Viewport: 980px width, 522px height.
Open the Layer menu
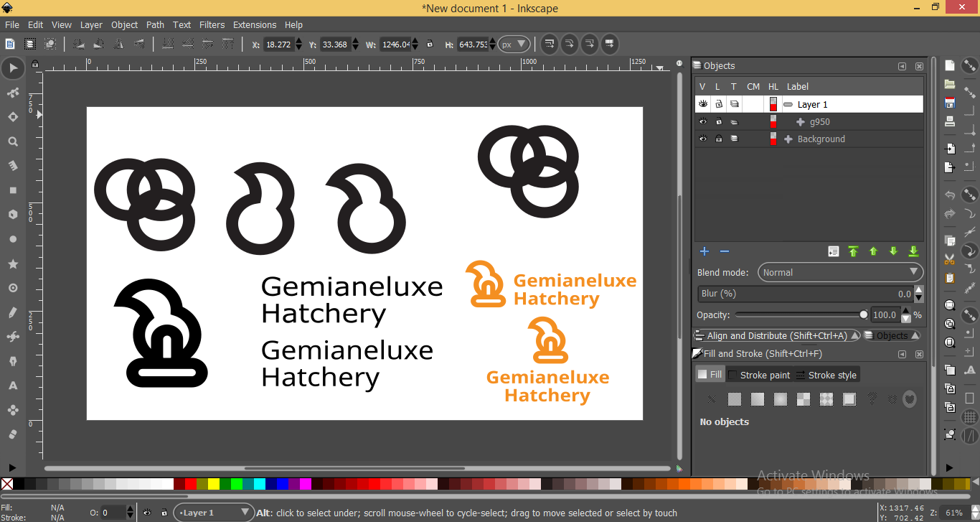point(91,24)
